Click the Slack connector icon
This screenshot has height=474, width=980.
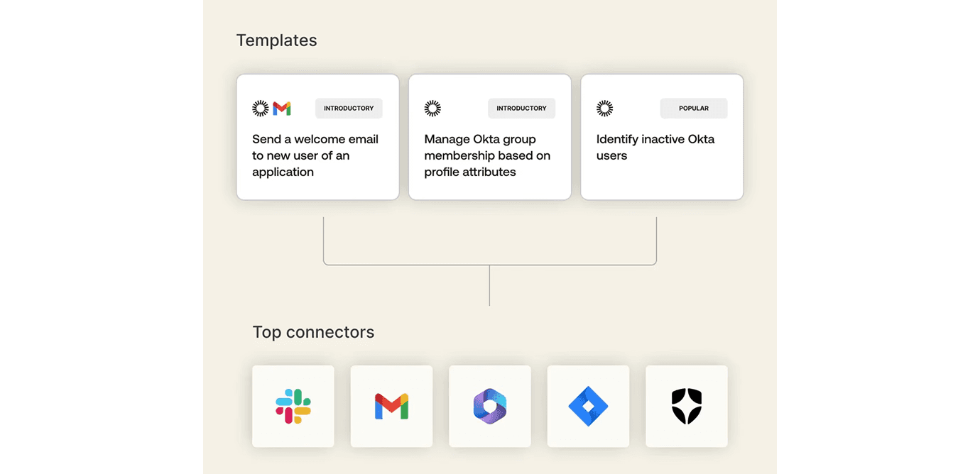[293, 406]
